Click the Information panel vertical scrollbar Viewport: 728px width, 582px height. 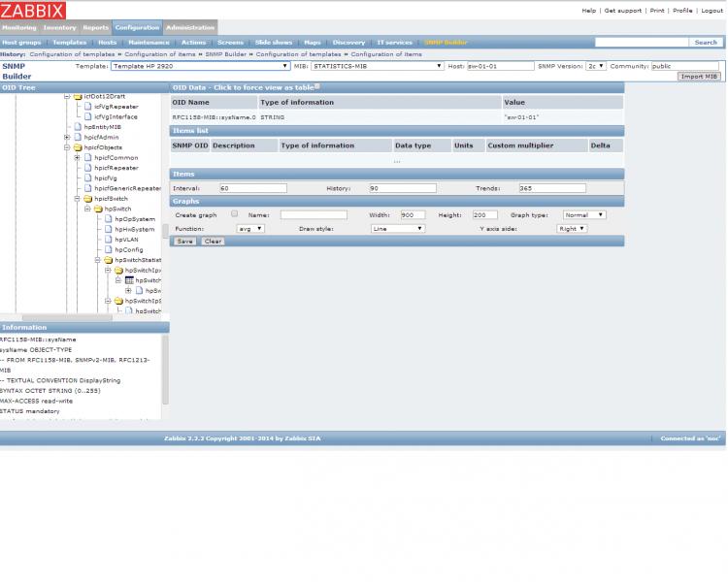pyautogui.click(x=165, y=369)
